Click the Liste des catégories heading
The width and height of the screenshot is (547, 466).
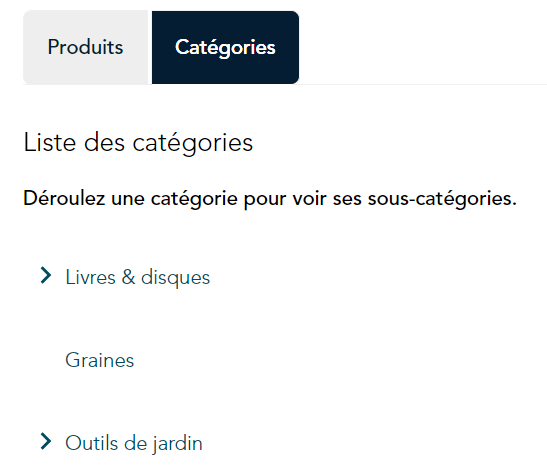coord(138,143)
